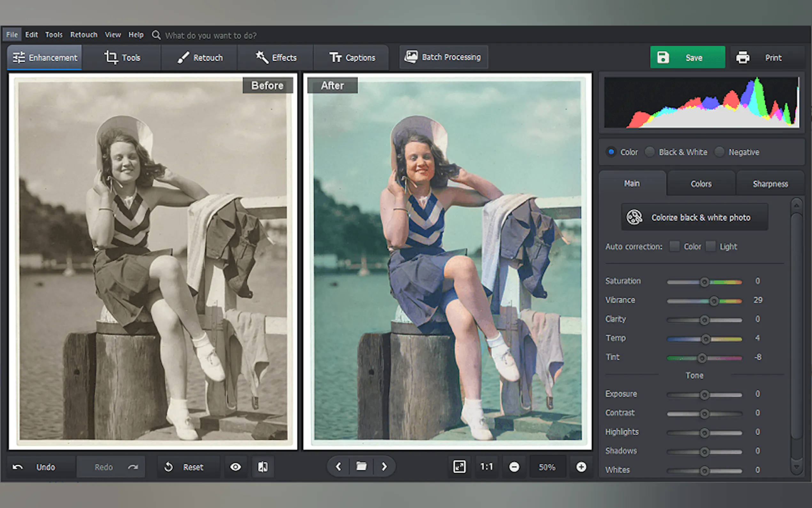Image resolution: width=812 pixels, height=508 pixels.
Task: Click the Shadows slider handle
Action: (x=705, y=452)
